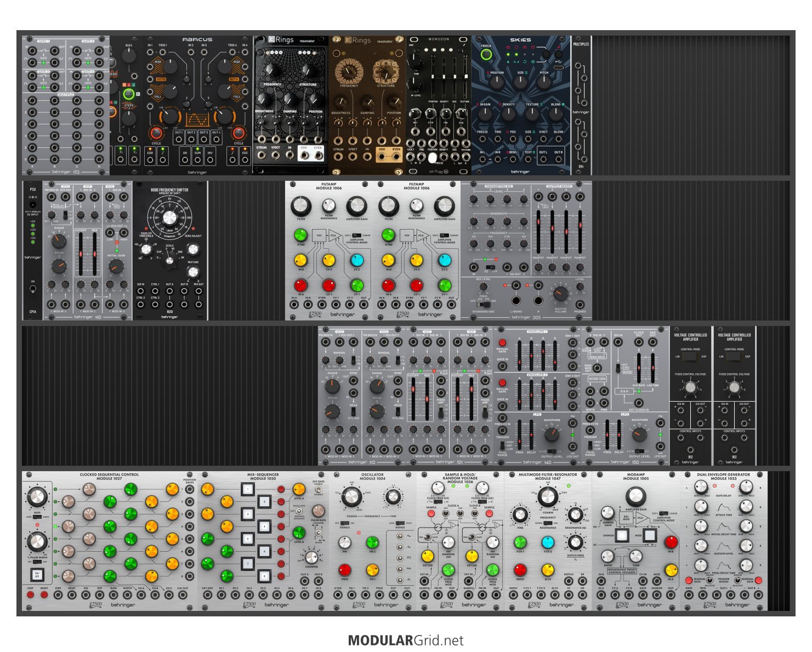Click the RATE knob on Module 1027
This screenshot has height=652, width=812.
click(37, 497)
